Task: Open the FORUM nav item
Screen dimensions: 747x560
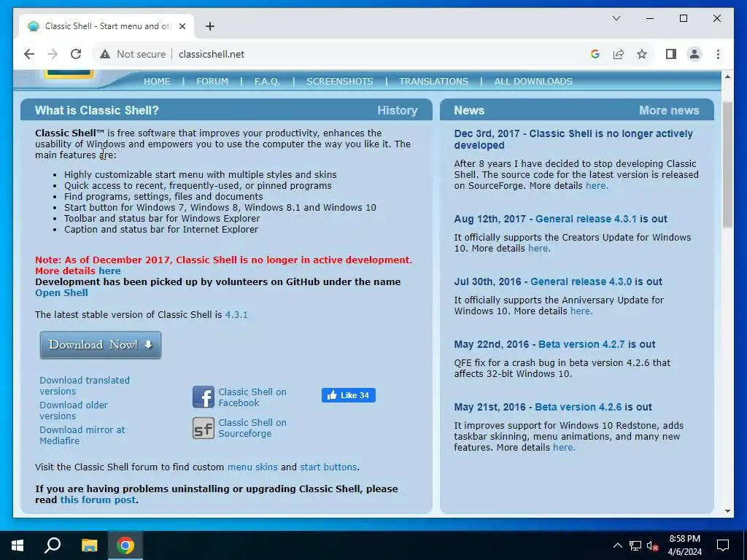Action: tap(212, 82)
